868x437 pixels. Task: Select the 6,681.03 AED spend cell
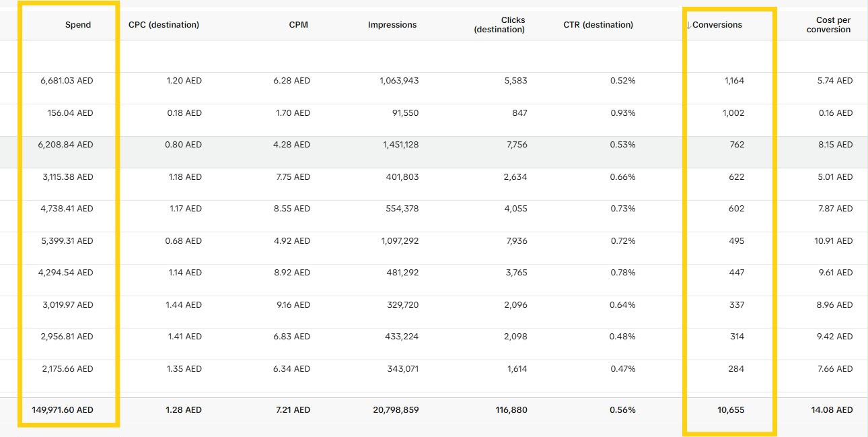[67, 81]
